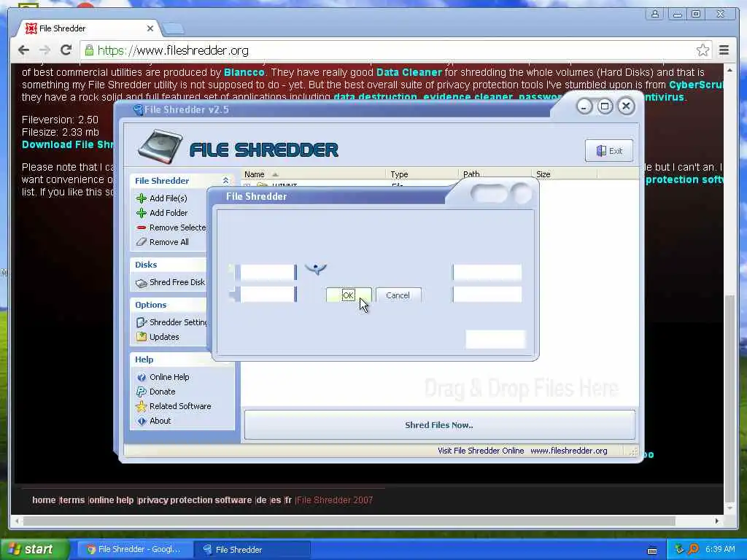Image resolution: width=747 pixels, height=560 pixels.
Task: Minimize the File Shredder v2.5 window
Action: (x=584, y=106)
